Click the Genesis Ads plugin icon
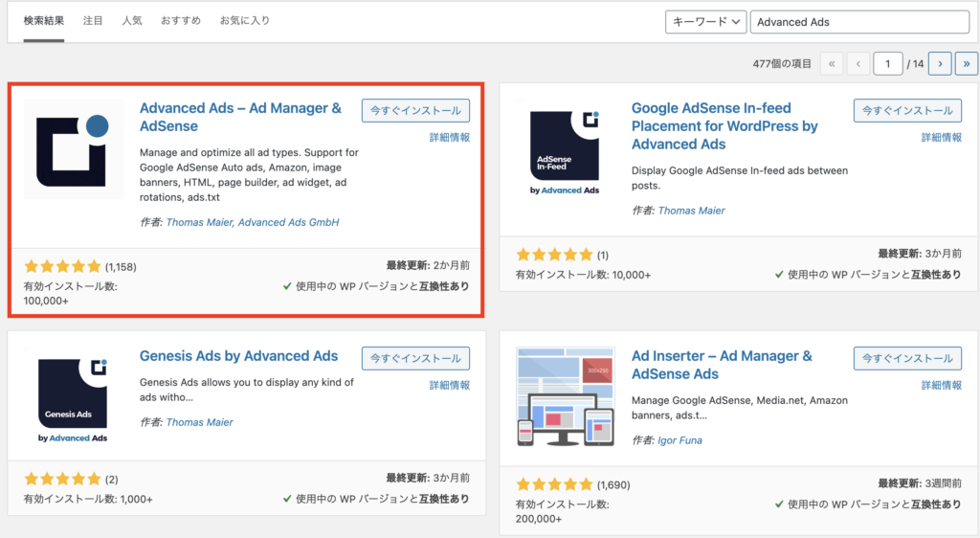Viewport: 980px width, 538px height. click(74, 397)
